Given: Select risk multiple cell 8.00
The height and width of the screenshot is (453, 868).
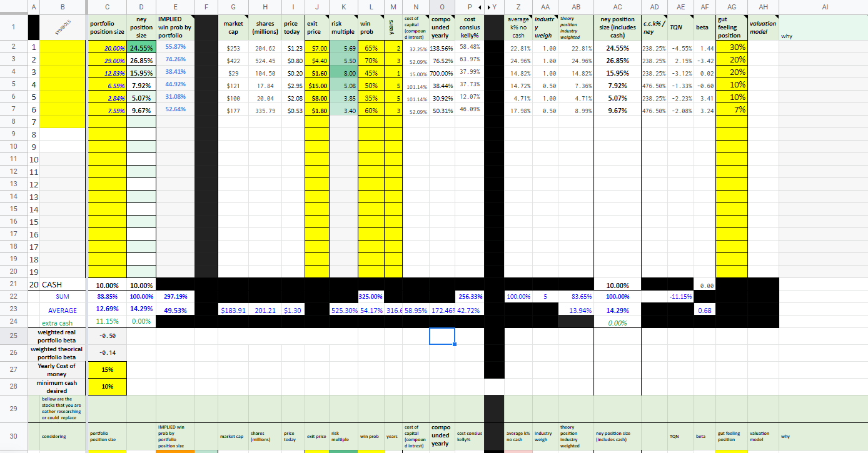Looking at the screenshot, I should [344, 72].
